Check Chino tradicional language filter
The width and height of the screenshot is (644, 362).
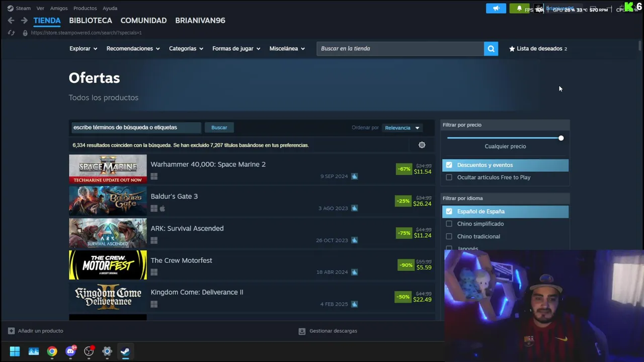pos(449,236)
